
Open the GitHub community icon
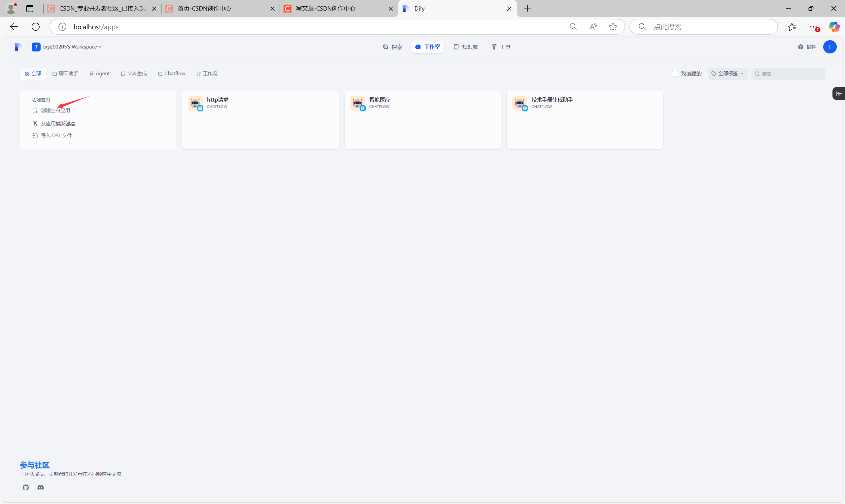point(26,488)
